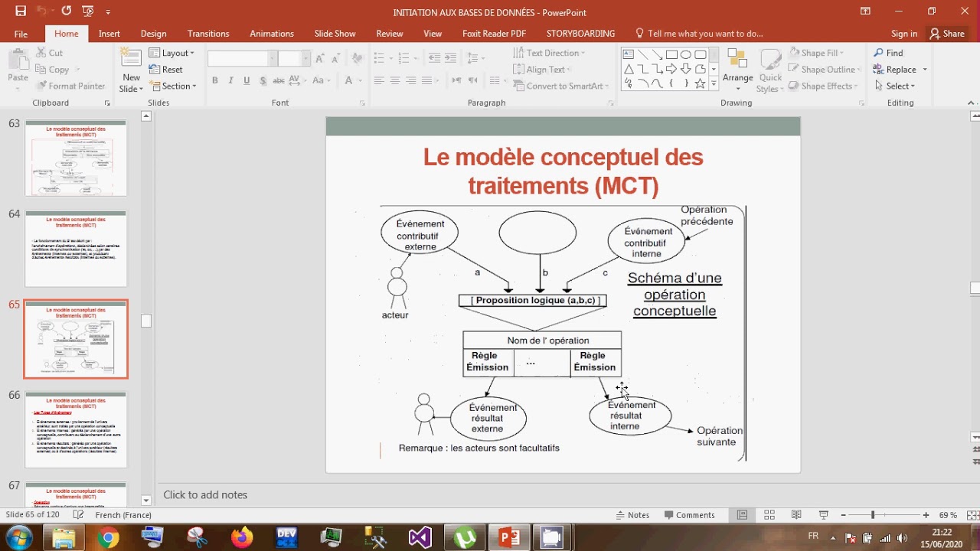This screenshot has height=551, width=980.
Task: Open the Animations ribbon tab
Action: click(x=272, y=34)
